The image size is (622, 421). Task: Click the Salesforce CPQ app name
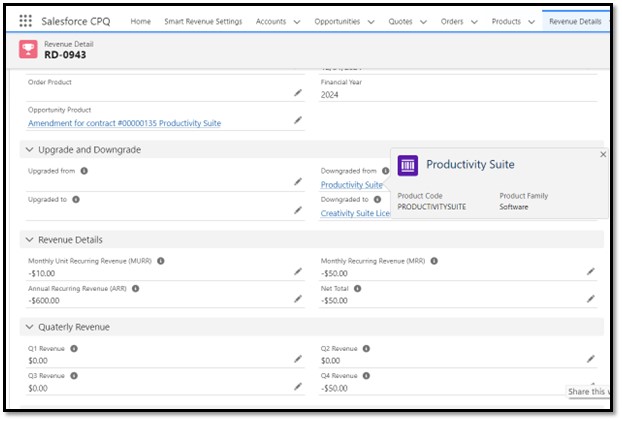(76, 21)
